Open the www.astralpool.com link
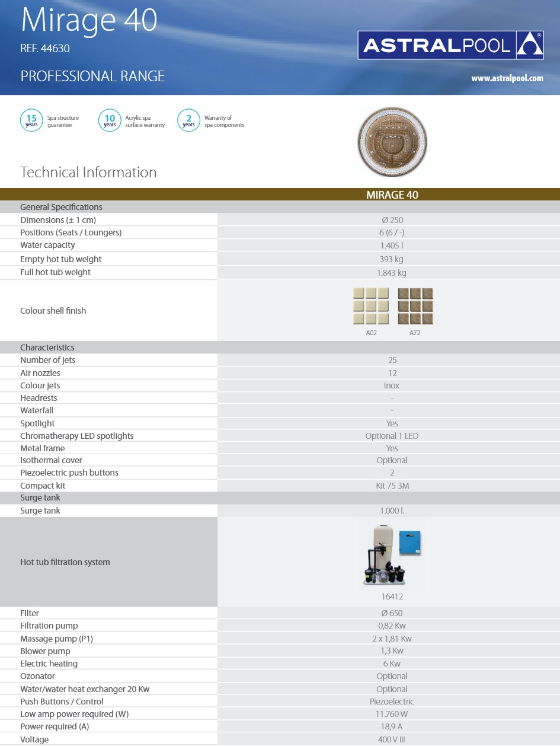Image resolution: width=560 pixels, height=746 pixels. pyautogui.click(x=507, y=78)
